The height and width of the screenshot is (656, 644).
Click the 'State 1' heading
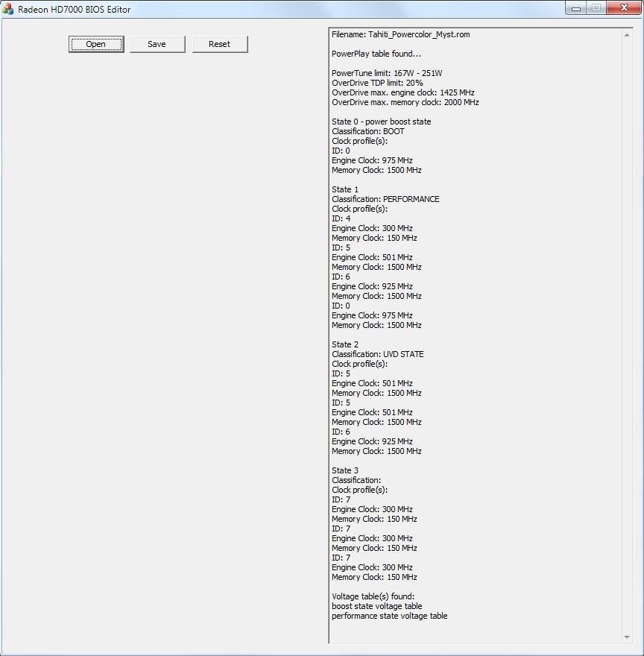pos(345,189)
